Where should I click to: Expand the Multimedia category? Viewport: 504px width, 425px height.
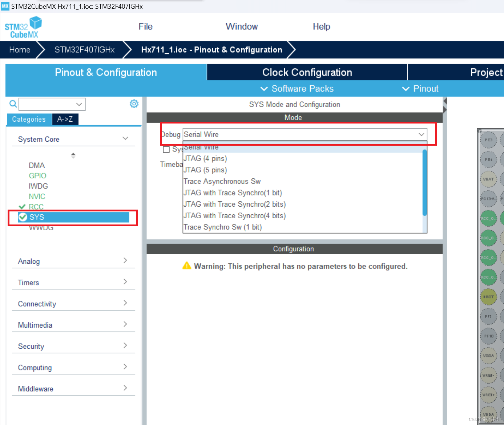[73, 325]
